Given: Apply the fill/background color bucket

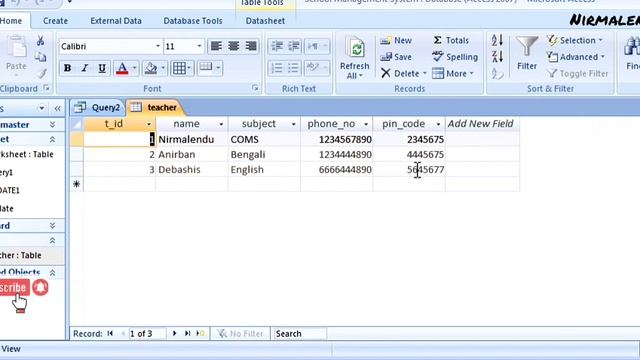Looking at the screenshot, I should pos(151,68).
